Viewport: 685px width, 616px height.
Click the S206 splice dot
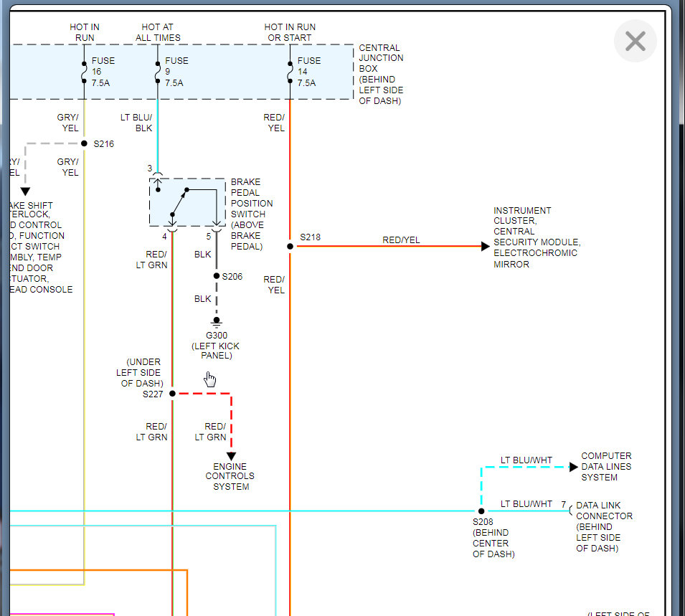click(x=216, y=275)
